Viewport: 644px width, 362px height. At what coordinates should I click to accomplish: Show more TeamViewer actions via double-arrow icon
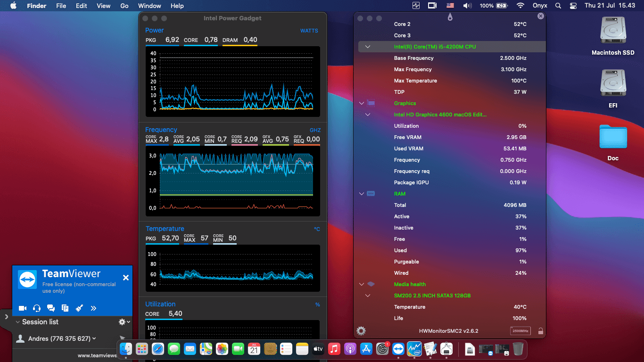click(93, 308)
